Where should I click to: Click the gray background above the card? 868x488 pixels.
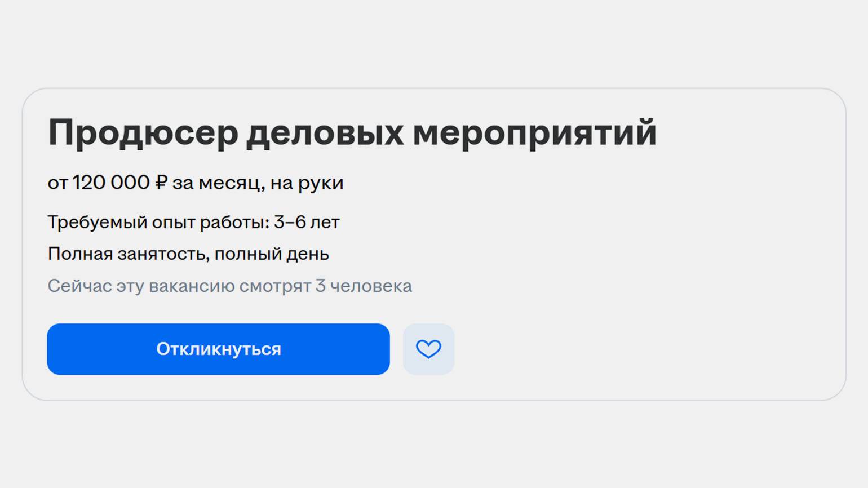coord(434,42)
